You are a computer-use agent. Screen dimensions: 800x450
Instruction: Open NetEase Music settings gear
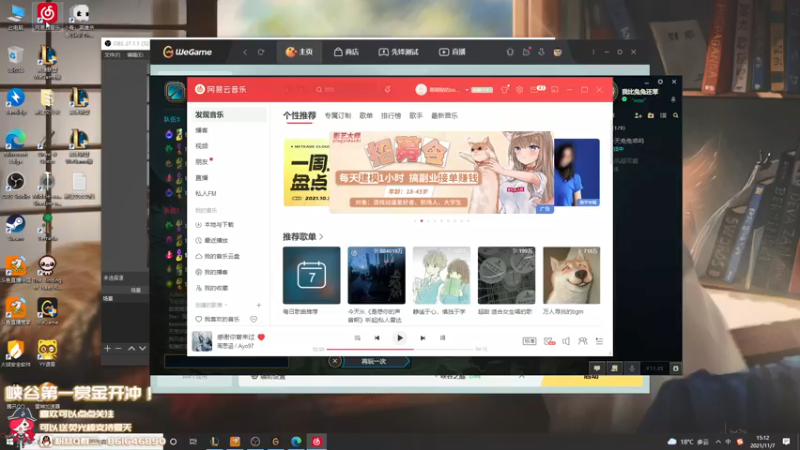click(519, 90)
